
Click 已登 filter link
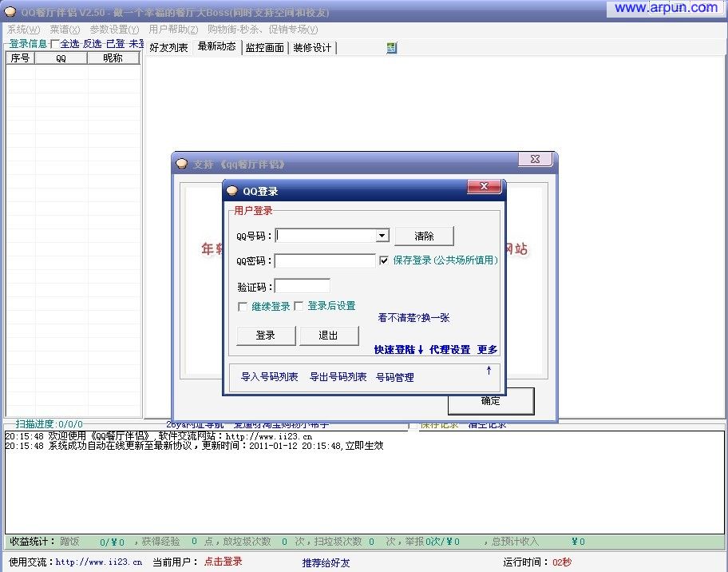[116, 44]
